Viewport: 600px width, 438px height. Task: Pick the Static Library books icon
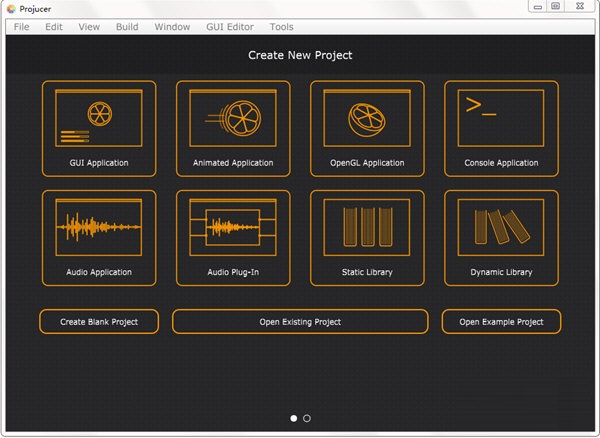[367, 227]
